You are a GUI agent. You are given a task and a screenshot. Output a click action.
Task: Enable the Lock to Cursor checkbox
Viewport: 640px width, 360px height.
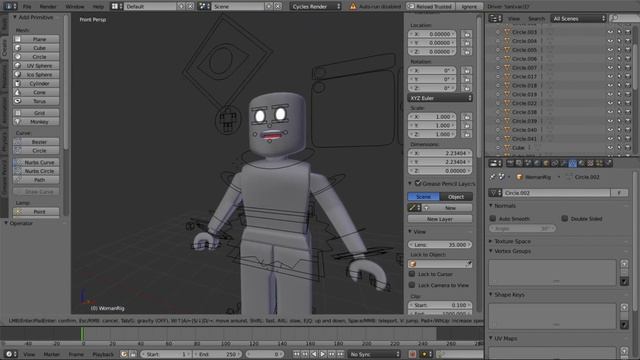pyautogui.click(x=412, y=274)
